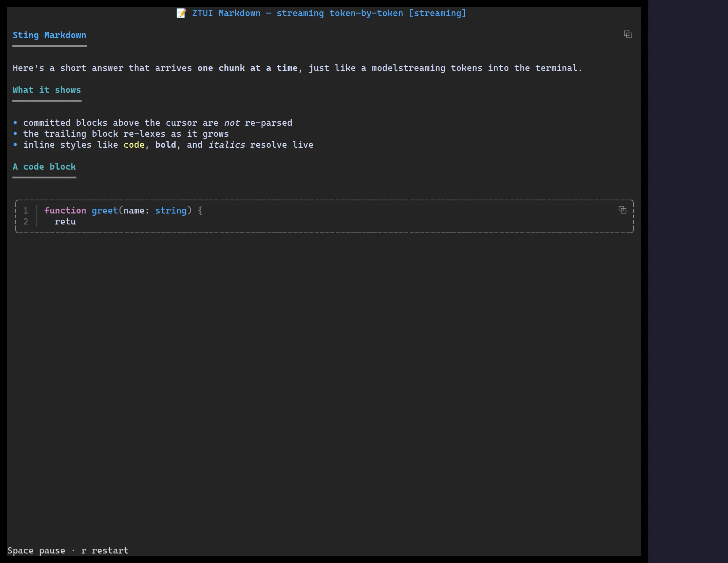This screenshot has width=728, height=563.
Task: Copy the code block using its copy icon
Action: 622,210
